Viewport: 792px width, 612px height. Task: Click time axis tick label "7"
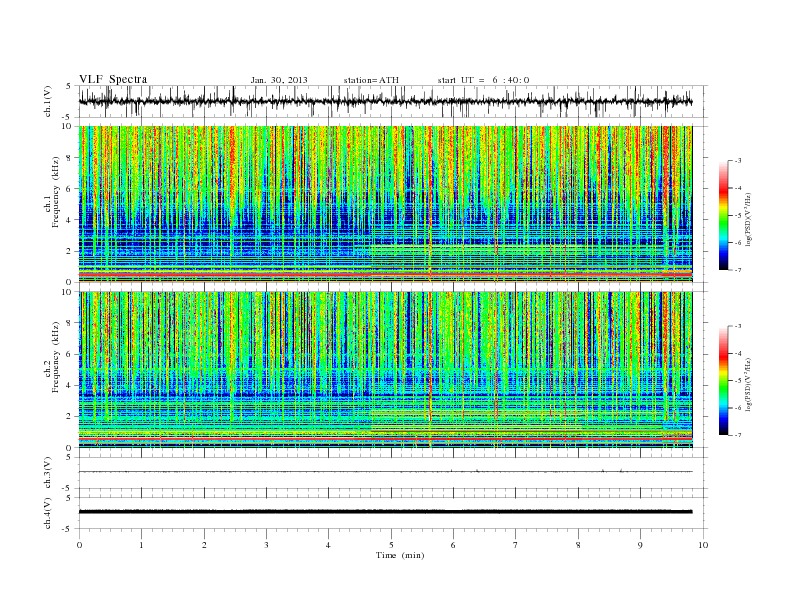click(516, 545)
